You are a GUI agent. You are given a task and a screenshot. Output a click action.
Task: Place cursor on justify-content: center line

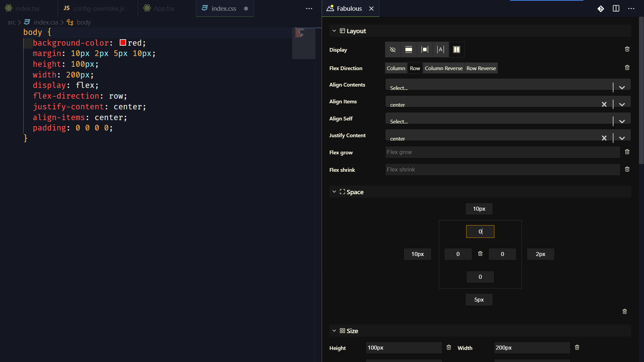[x=89, y=107]
